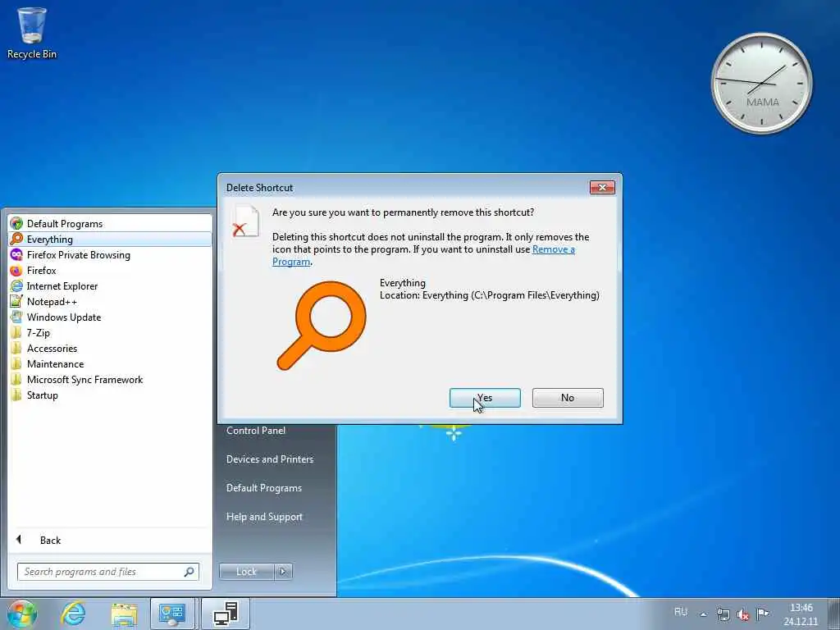The height and width of the screenshot is (630, 840).
Task: Click the Firefox Private Browsing icon
Action: [x=16, y=254]
